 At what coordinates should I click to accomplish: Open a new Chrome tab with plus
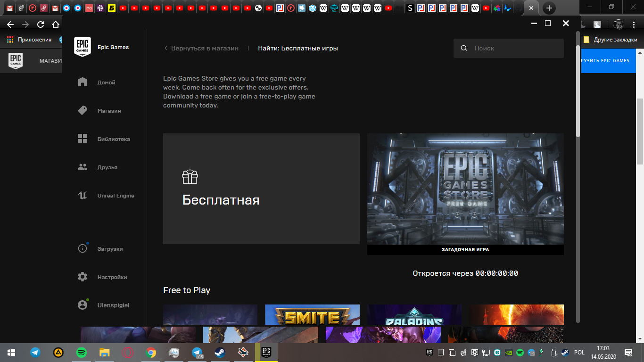click(549, 8)
